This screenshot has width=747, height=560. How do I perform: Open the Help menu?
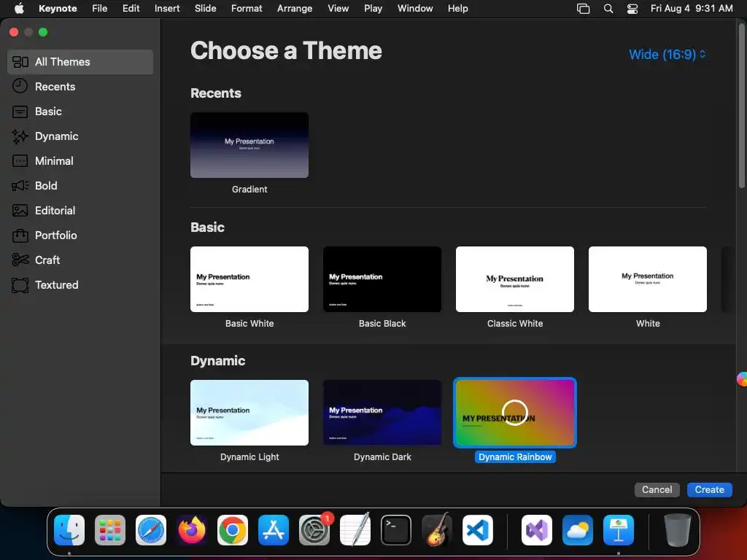tap(458, 8)
